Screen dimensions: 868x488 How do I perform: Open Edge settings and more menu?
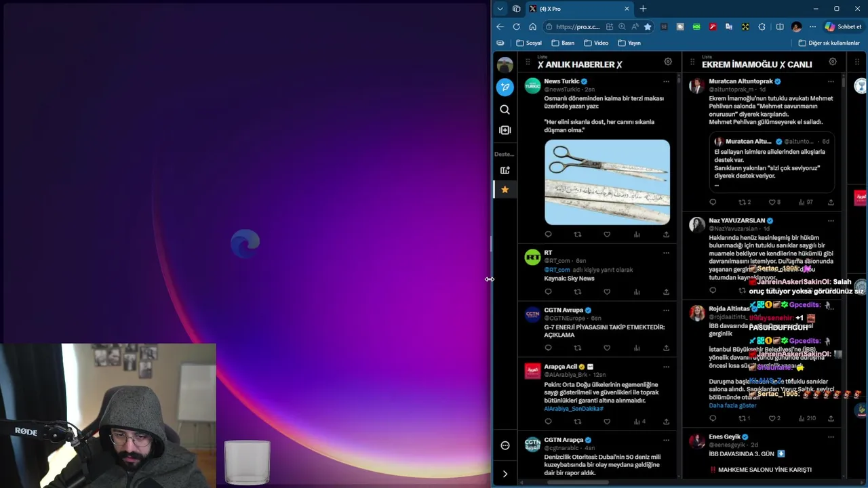(x=812, y=26)
